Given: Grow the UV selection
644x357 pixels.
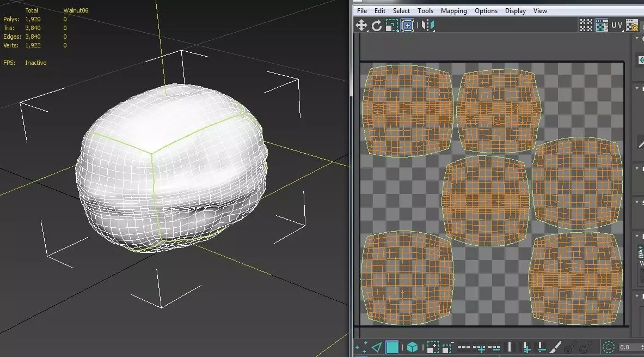Looking at the screenshot, I should click(x=433, y=347).
